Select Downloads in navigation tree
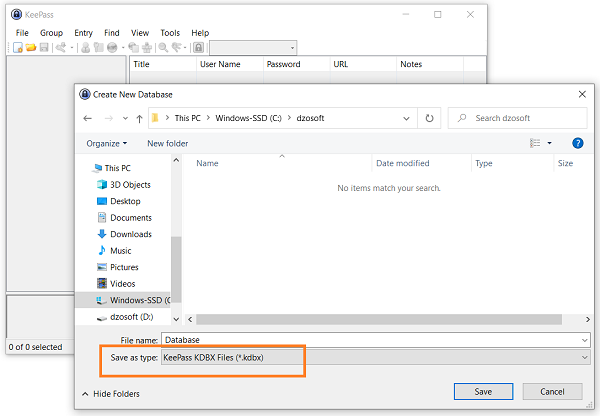The width and height of the screenshot is (600, 416). tap(125, 234)
